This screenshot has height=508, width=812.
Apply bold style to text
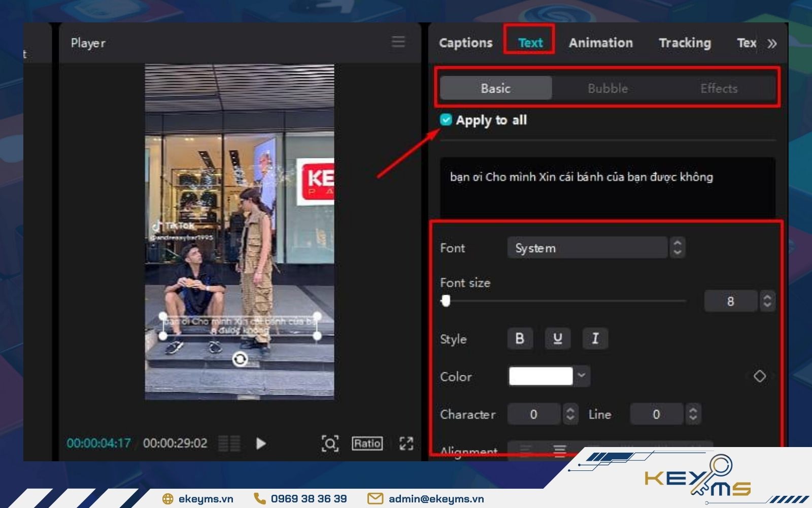pyautogui.click(x=520, y=339)
